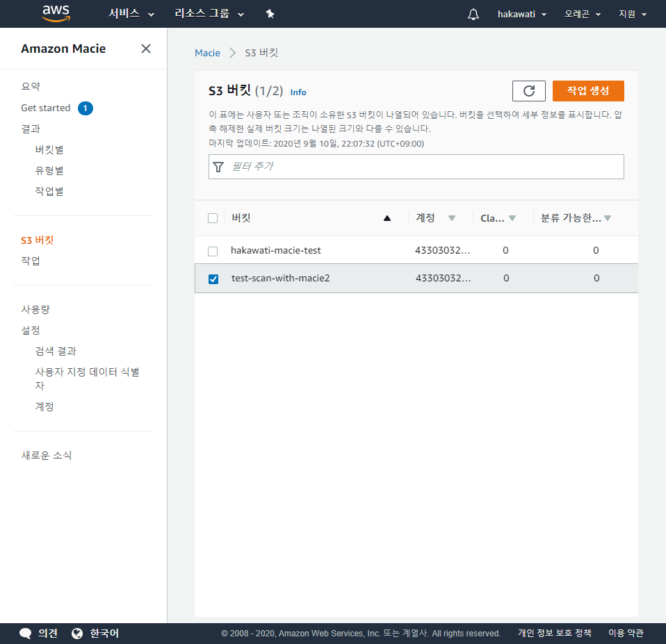Image resolution: width=666 pixels, height=644 pixels.
Task: Change language via 한국어
Action: tap(104, 634)
